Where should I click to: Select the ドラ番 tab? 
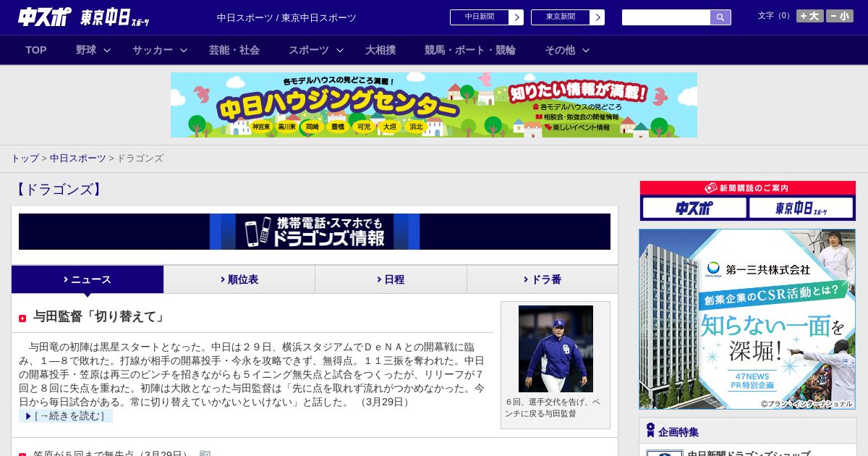542,279
